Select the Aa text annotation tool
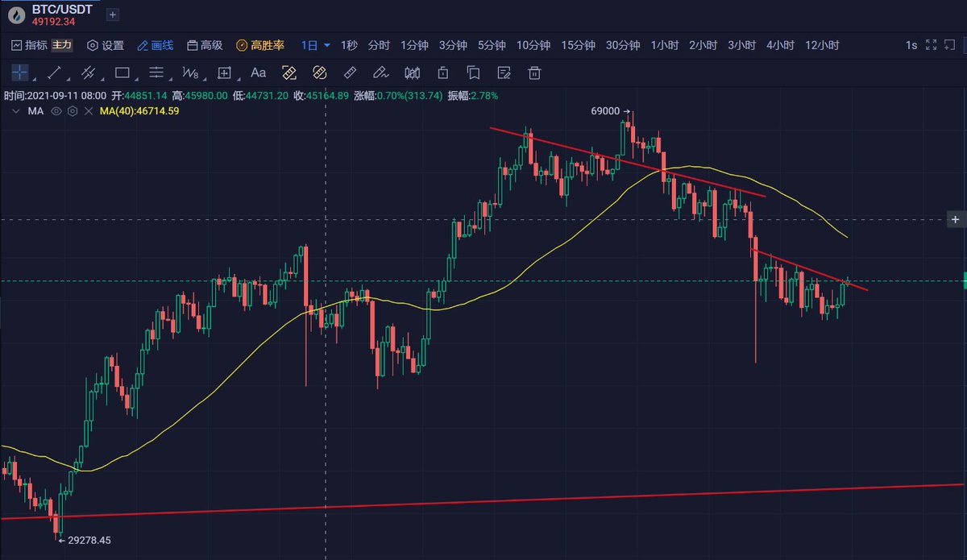Viewport: 967px width, 560px height. (258, 73)
